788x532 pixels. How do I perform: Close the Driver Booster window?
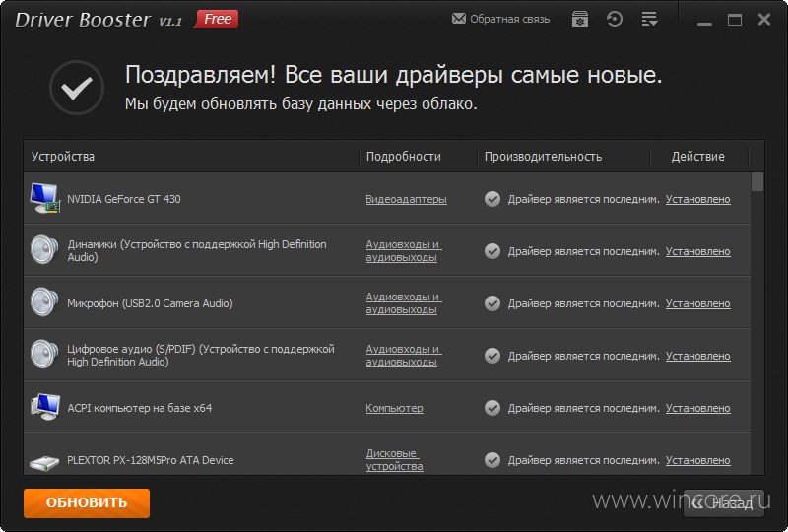pyautogui.click(x=764, y=20)
